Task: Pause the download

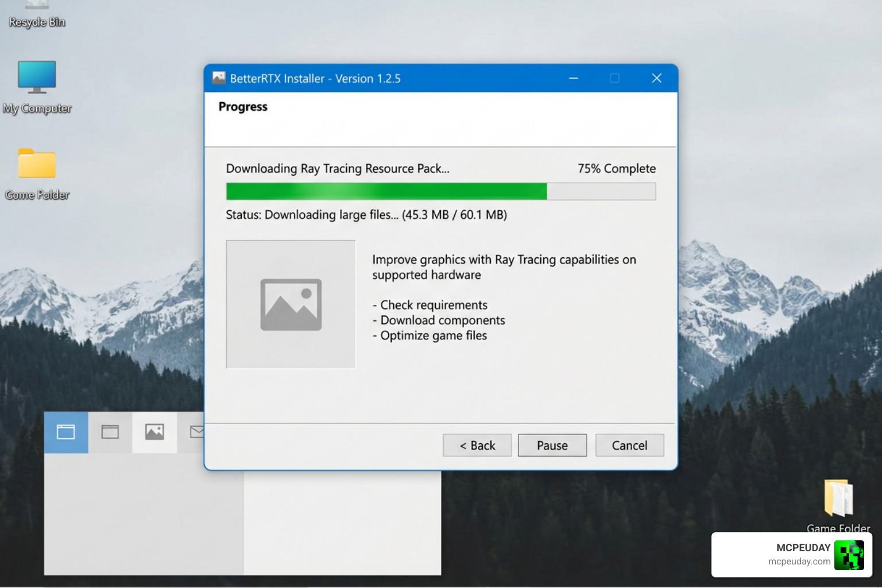Action: click(552, 446)
